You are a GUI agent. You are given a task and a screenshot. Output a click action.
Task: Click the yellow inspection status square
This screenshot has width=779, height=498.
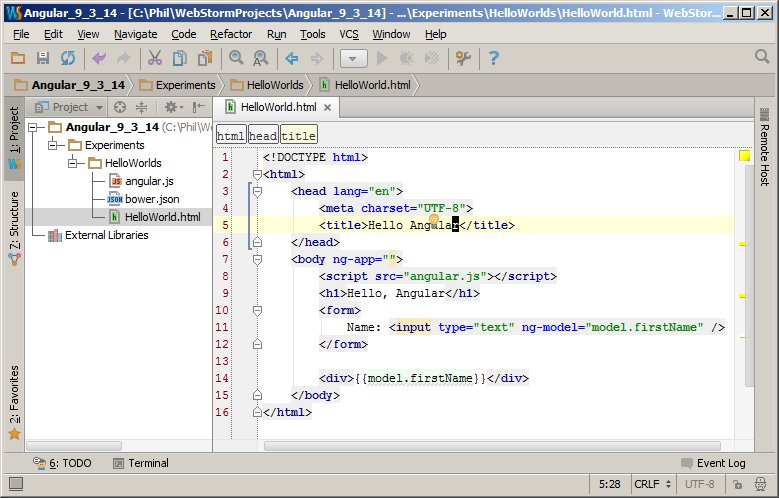click(x=744, y=156)
